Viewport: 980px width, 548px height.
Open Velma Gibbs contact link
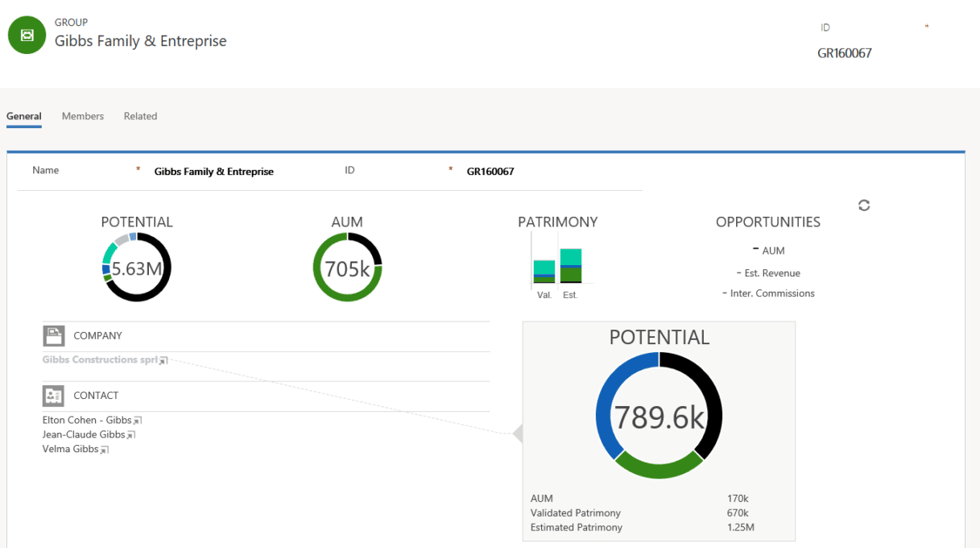click(71, 449)
